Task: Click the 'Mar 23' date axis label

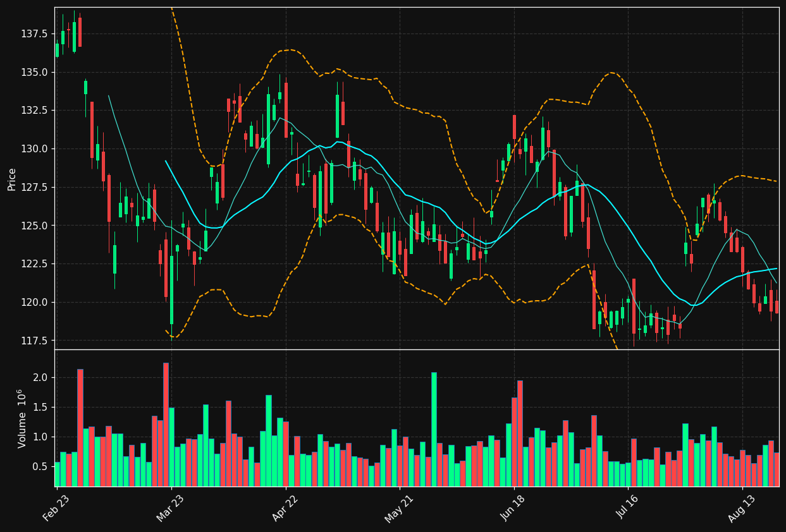Action: [170, 507]
